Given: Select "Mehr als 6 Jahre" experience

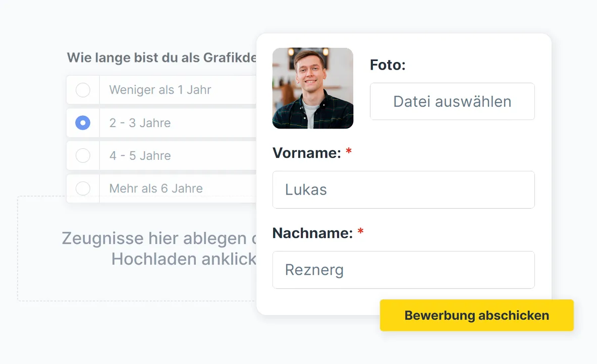Looking at the screenshot, I should tap(83, 189).
